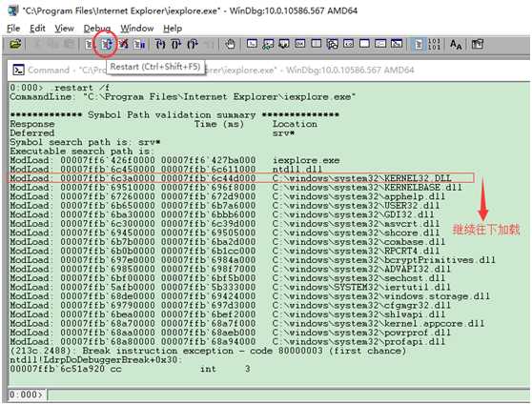Open the Registers window toolbar icon
Image resolution: width=532 pixels, height=405 pixels.
pos(300,44)
